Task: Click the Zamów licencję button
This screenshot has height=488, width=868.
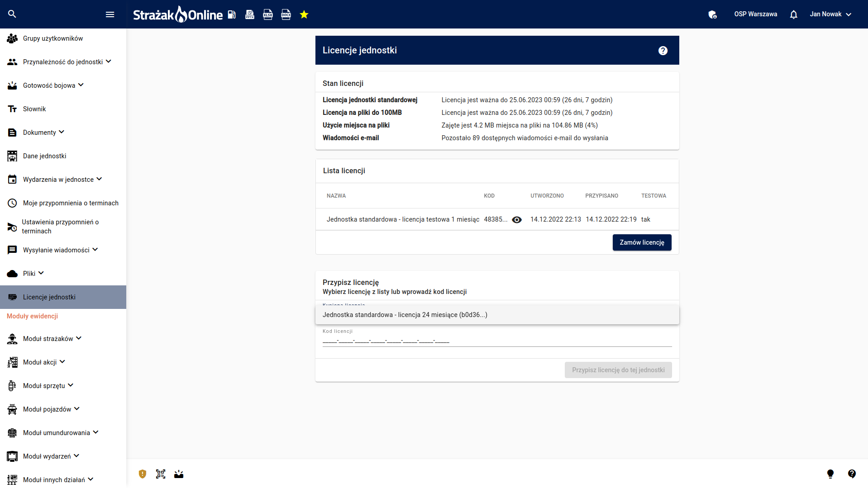Action: (642, 242)
